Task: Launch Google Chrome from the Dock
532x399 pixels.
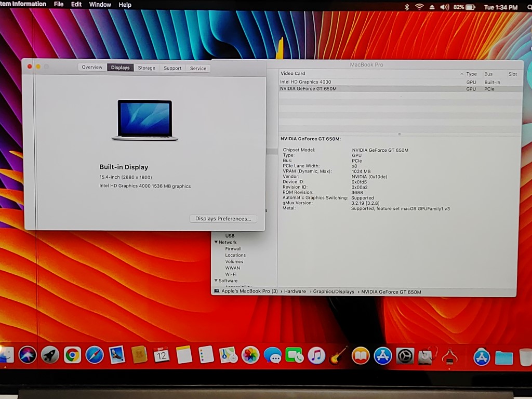Action: pyautogui.click(x=72, y=355)
